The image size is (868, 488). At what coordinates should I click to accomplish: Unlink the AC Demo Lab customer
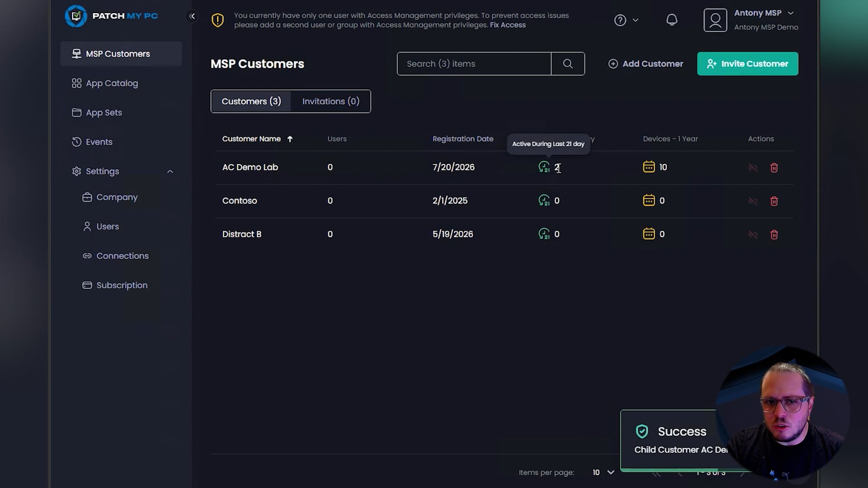pos(753,168)
